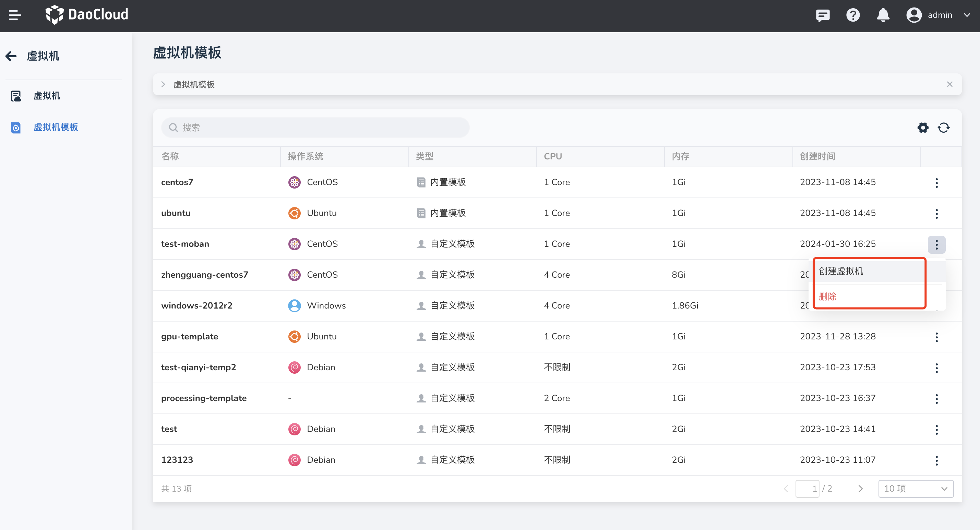Click the 共 13 项 total count
Image resolution: width=980 pixels, height=530 pixels.
pos(177,489)
